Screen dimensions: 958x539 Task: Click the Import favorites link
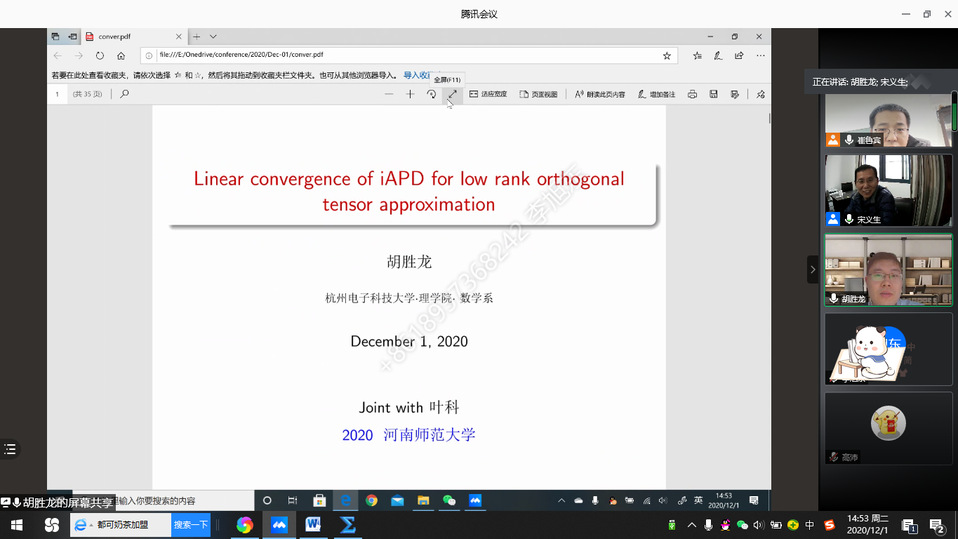416,75
